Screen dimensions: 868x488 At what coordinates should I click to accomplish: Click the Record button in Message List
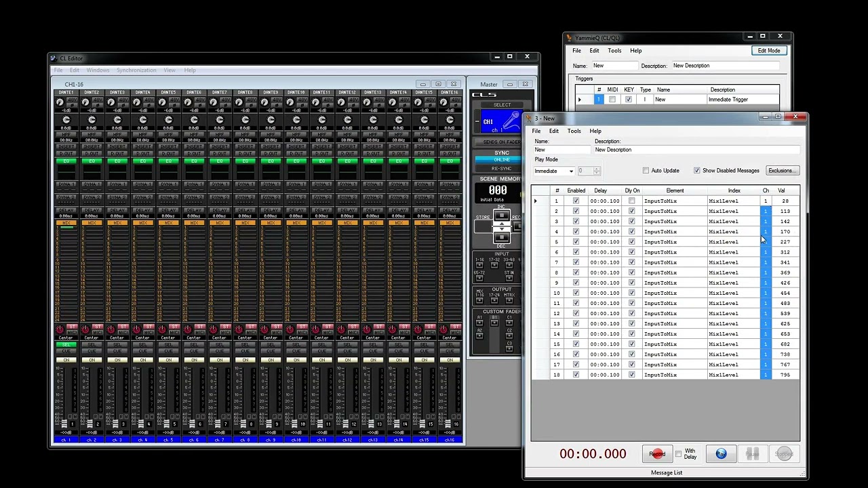656,454
